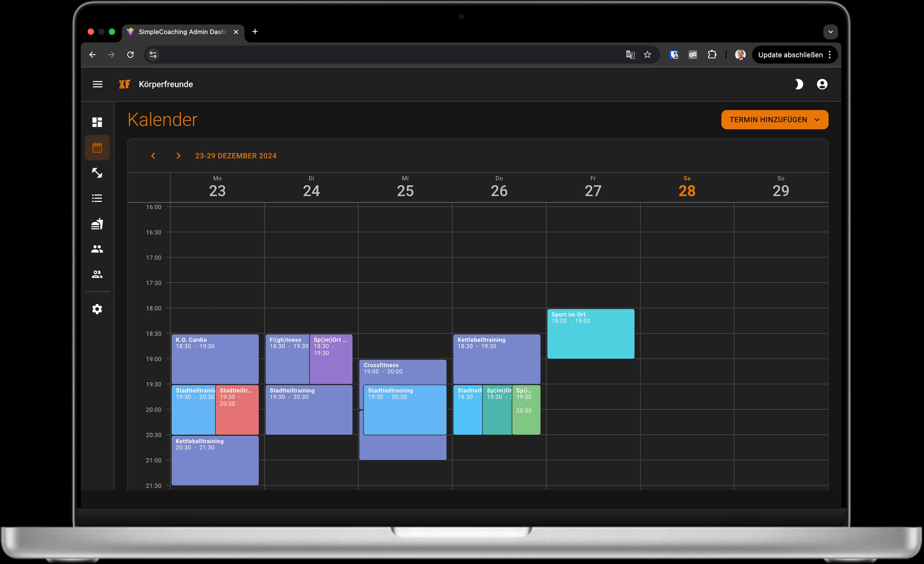Open Stadtteiltraining event on Wednesday
924x564 pixels.
click(405, 410)
